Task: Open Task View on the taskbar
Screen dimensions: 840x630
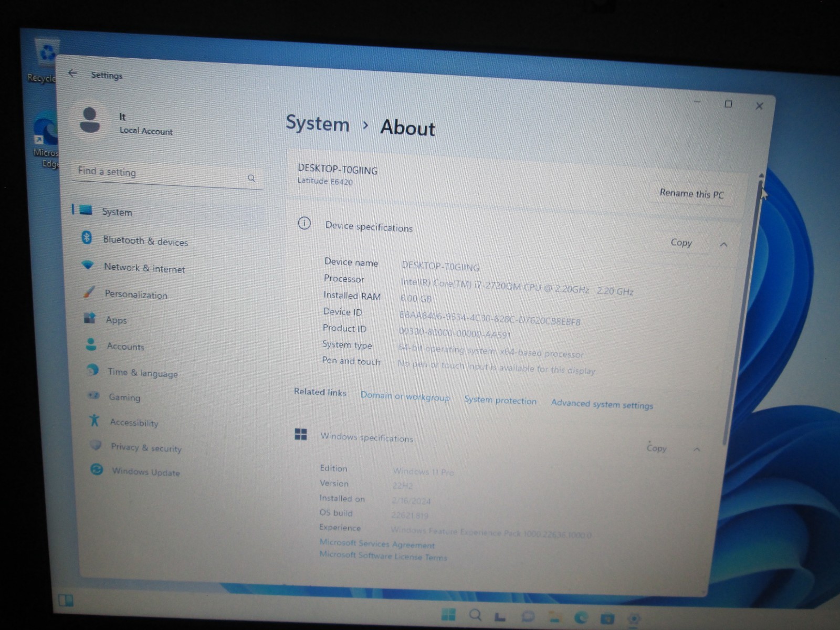Action: point(500,616)
